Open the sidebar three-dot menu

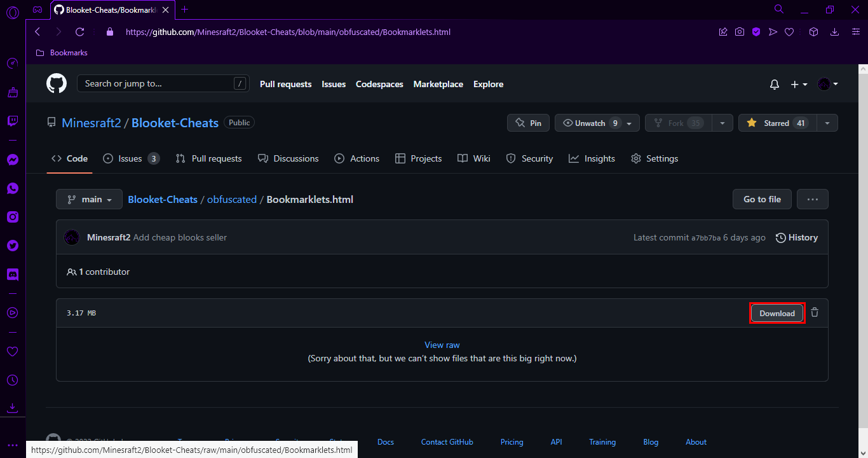click(13, 445)
